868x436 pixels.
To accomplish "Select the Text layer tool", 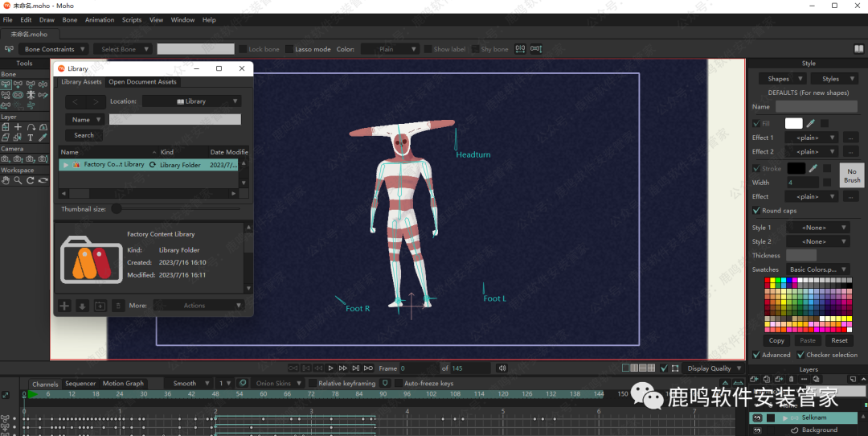I will click(x=31, y=138).
